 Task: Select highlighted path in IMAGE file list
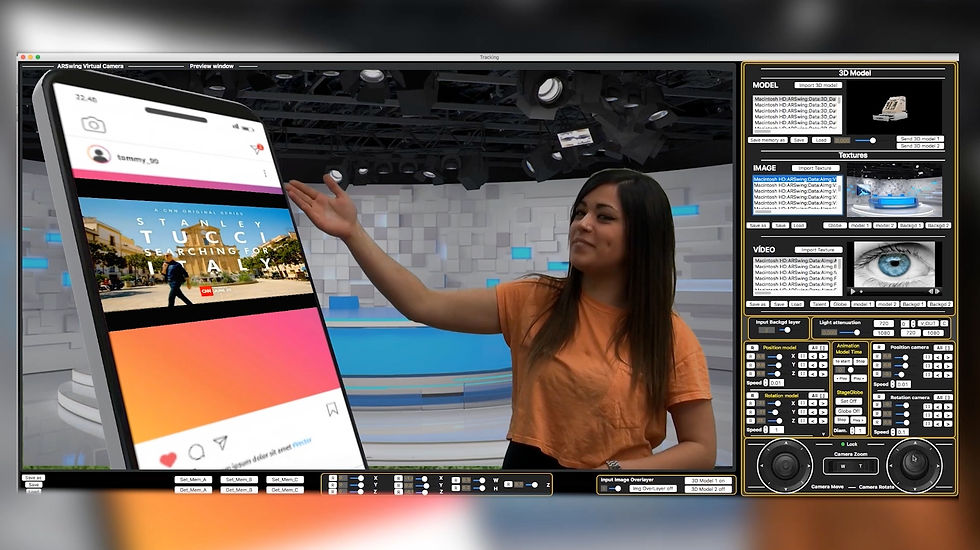(795, 179)
